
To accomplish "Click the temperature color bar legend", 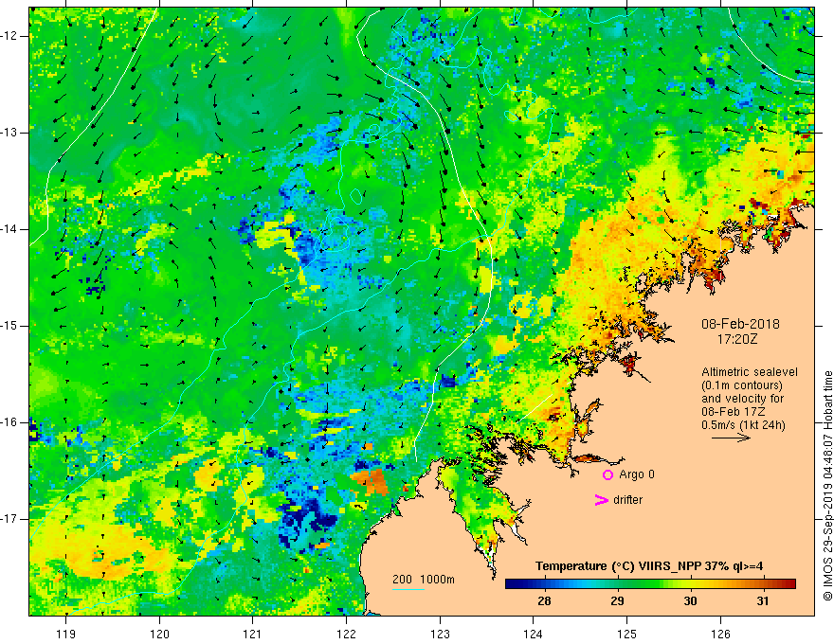I will (x=650, y=584).
